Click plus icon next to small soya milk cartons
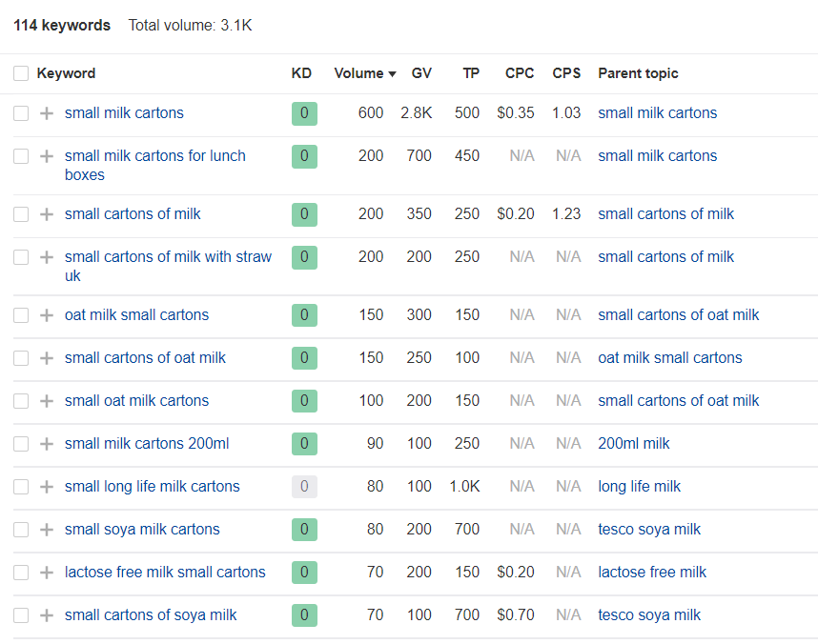818x644 pixels. pyautogui.click(x=47, y=530)
